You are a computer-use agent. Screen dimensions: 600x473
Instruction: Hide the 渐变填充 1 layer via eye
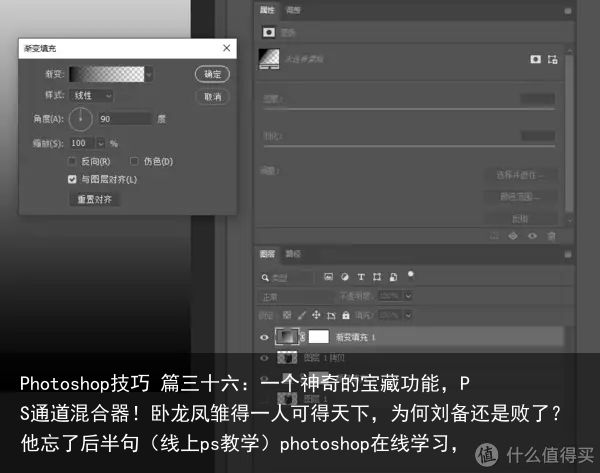(264, 338)
